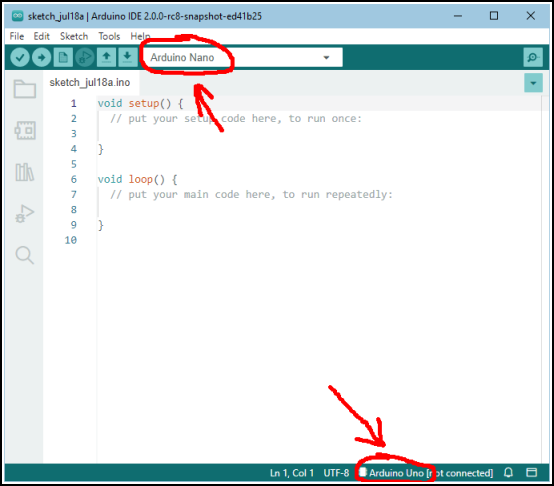Open the tab options dropdown arrow
The height and width of the screenshot is (486, 554).
(533, 83)
